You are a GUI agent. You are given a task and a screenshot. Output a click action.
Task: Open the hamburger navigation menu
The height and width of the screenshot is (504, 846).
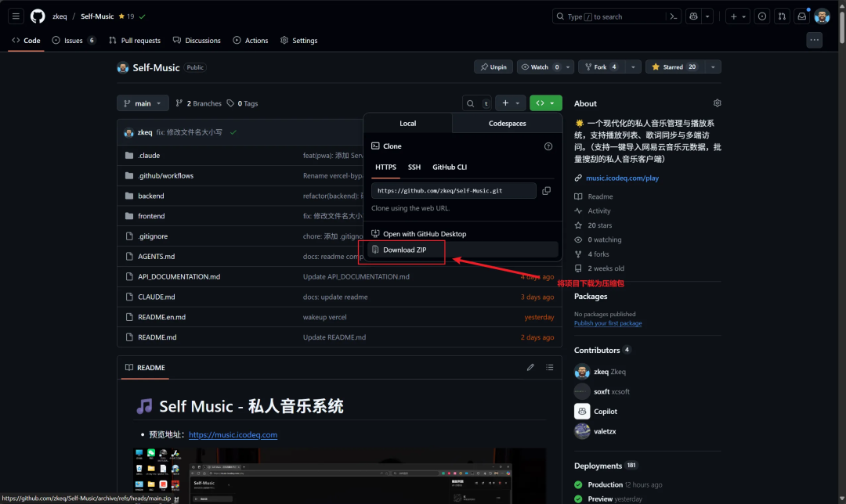tap(16, 16)
